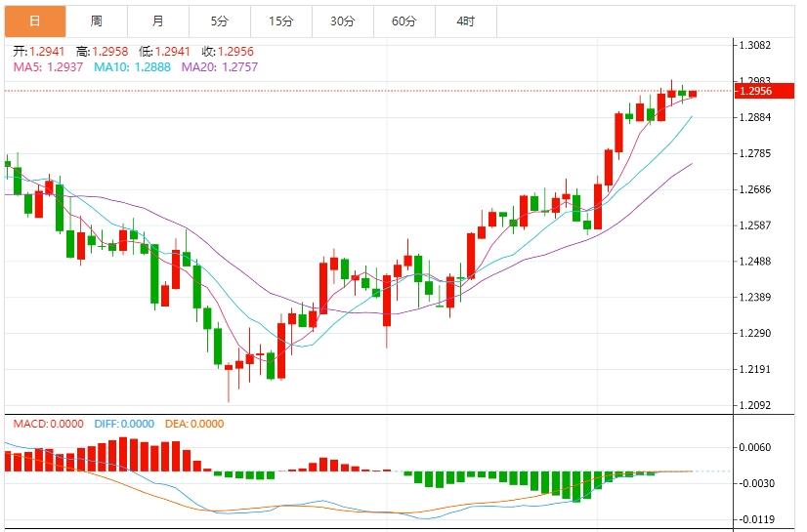Screen dimensions: 807x532
Task: Select the MACD value label
Action: point(49,424)
